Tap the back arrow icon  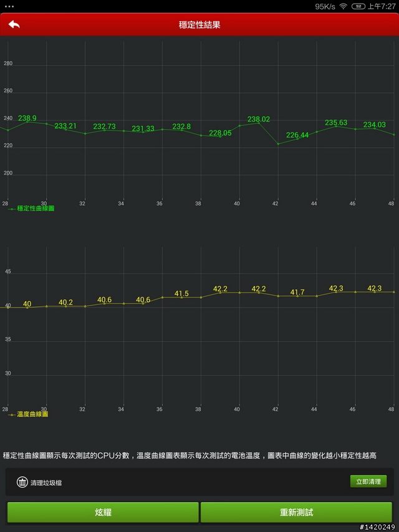[x=14, y=24]
